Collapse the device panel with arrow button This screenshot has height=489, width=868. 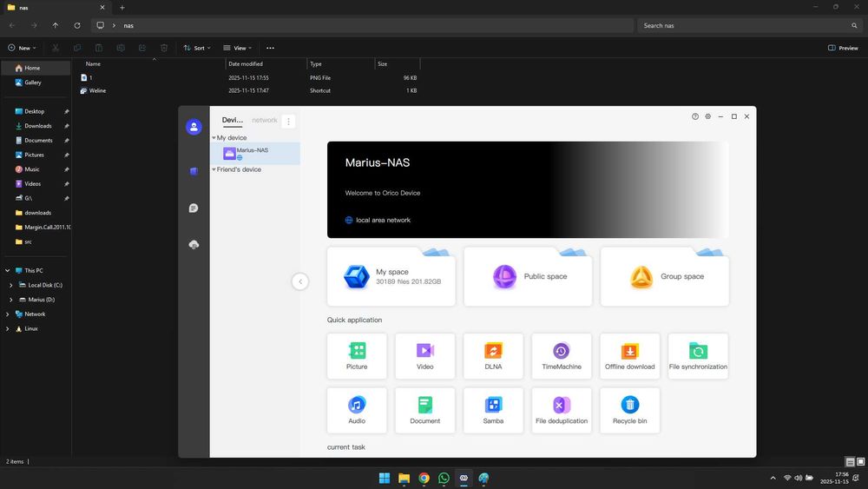click(300, 281)
